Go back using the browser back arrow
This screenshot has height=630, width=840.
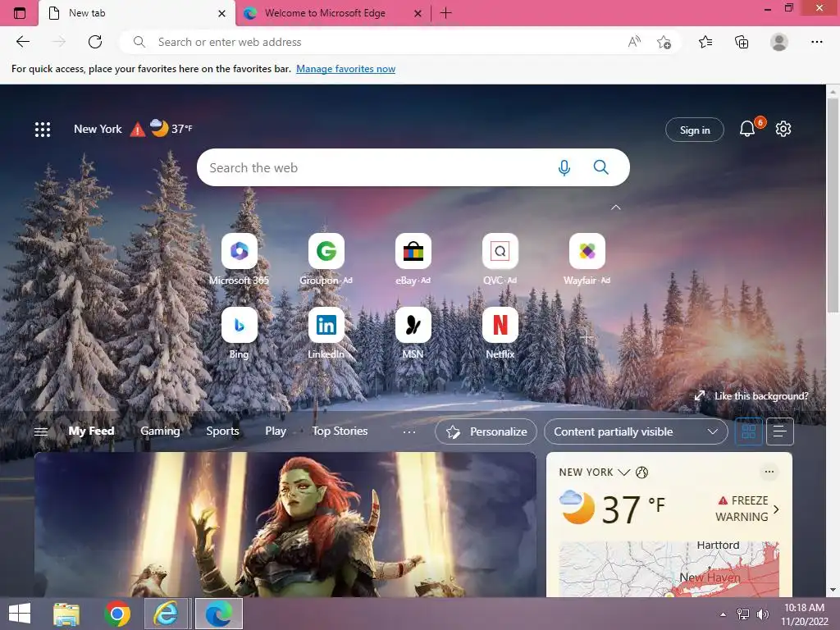22,42
